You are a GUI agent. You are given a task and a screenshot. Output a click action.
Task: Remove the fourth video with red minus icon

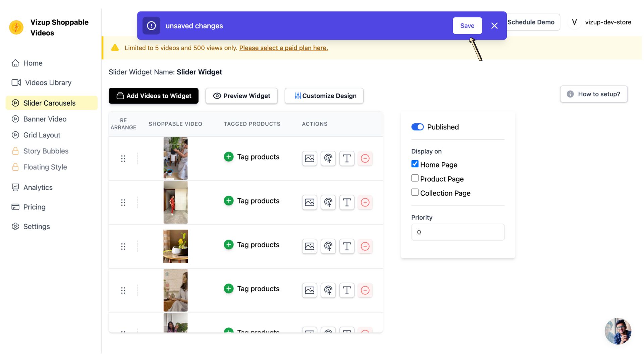click(x=365, y=290)
